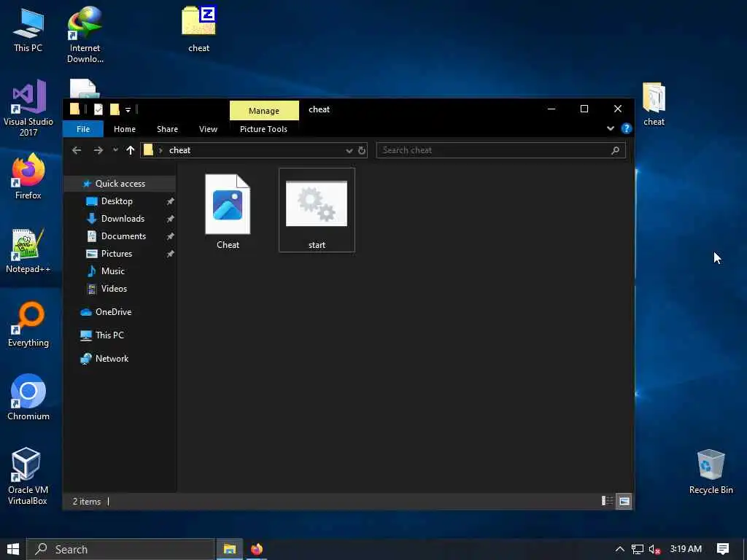
Task: Click the search magnifier icon
Action: coord(615,150)
